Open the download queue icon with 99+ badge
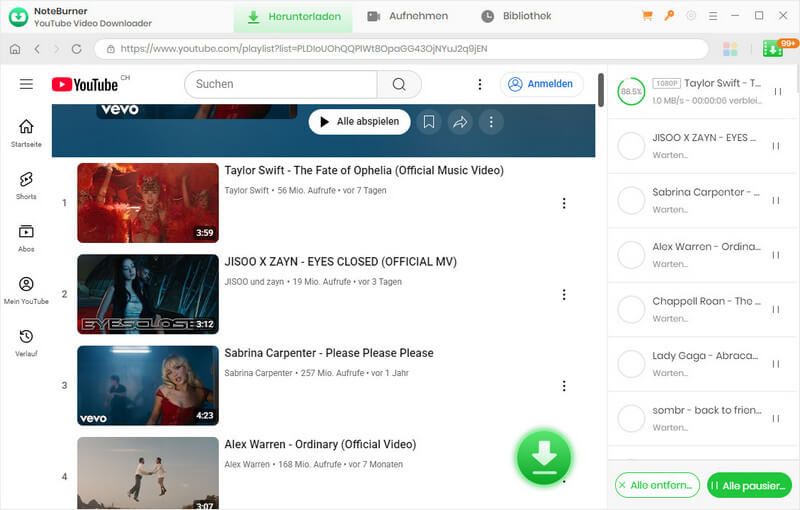 coord(773,49)
